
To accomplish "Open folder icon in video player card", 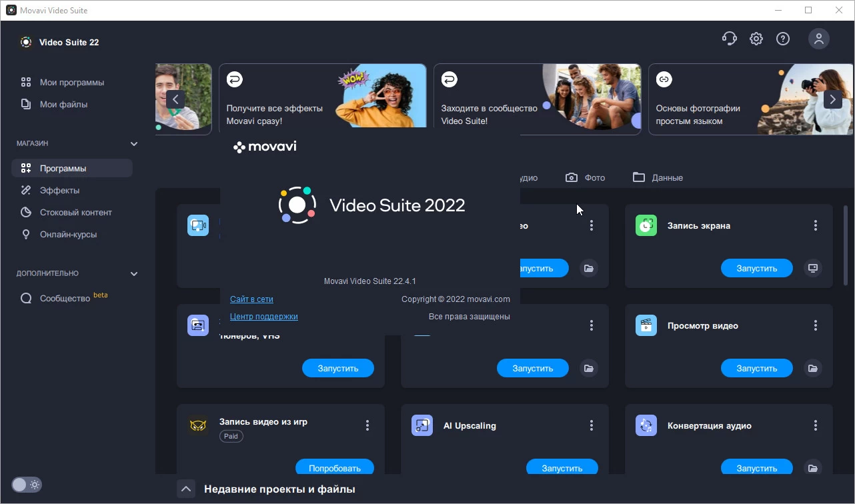I will pyautogui.click(x=812, y=368).
